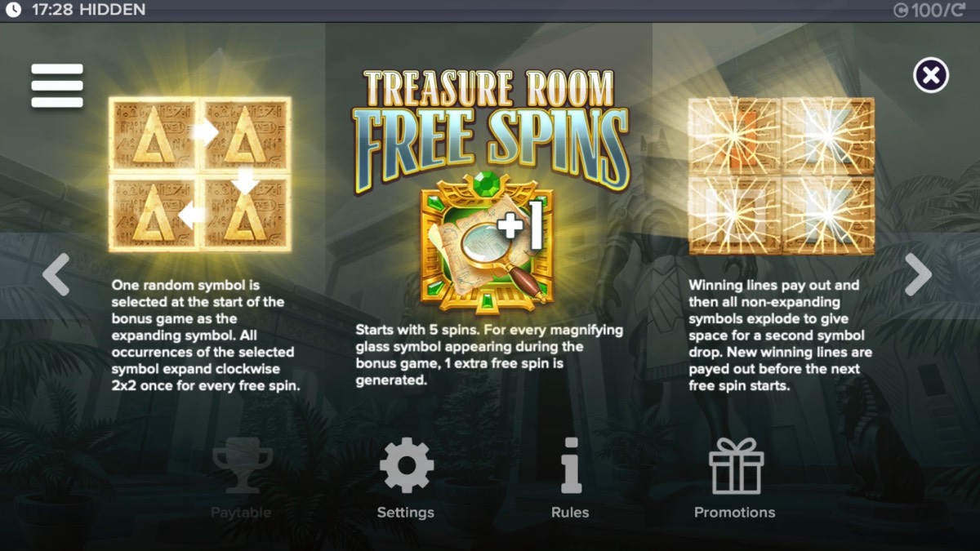Go to previous info page arrow
The height and width of the screenshot is (551, 980).
coord(56,275)
